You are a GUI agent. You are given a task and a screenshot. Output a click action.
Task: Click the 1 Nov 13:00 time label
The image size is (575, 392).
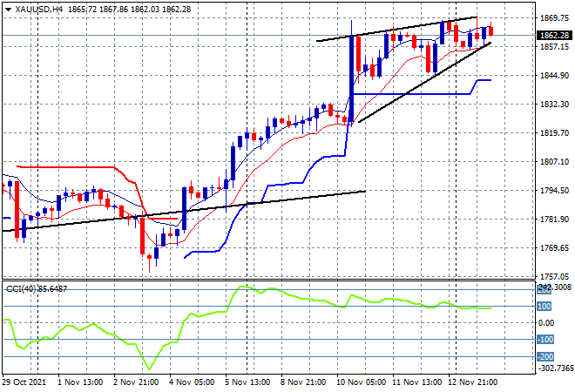[x=80, y=382]
